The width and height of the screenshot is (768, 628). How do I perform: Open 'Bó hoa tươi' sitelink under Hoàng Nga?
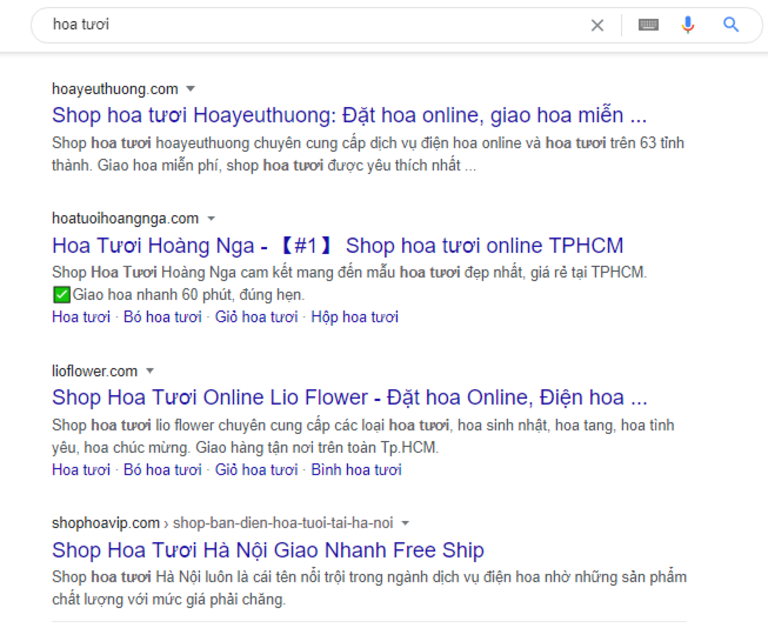click(162, 317)
